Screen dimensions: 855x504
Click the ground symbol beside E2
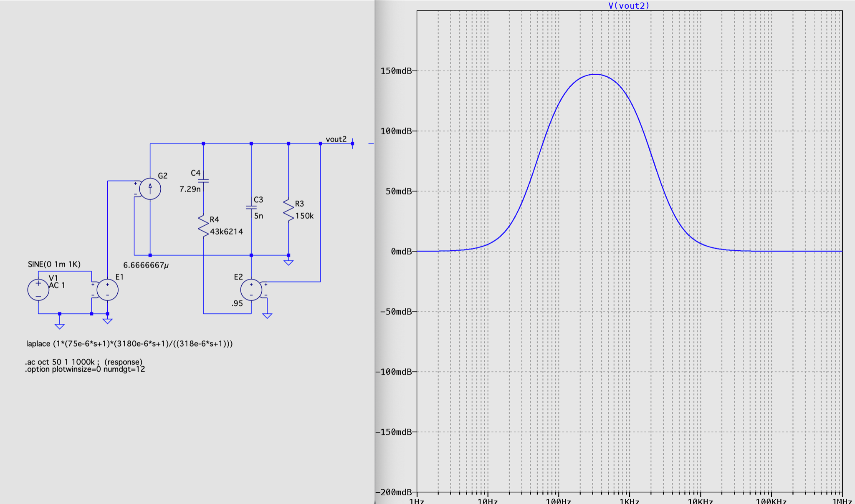coord(267,316)
